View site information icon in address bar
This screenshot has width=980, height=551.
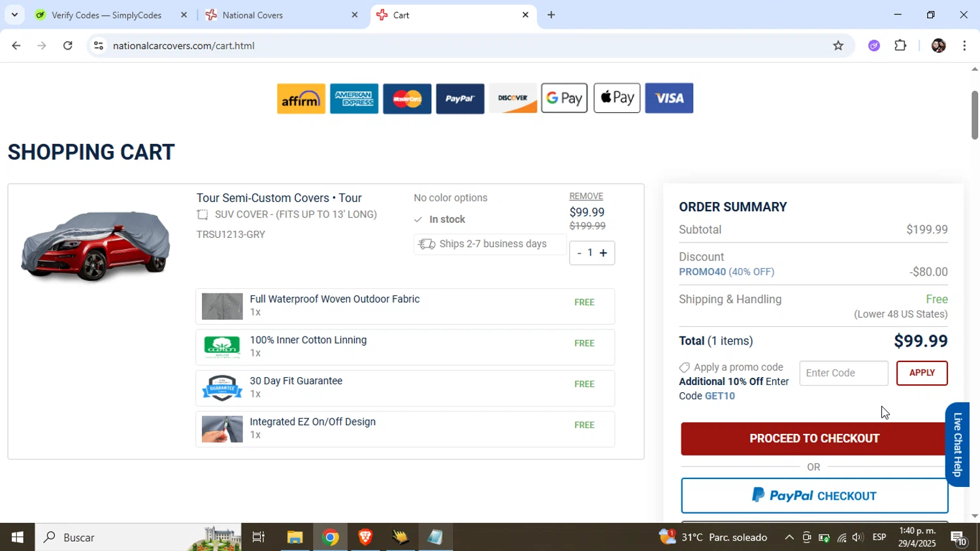98,46
